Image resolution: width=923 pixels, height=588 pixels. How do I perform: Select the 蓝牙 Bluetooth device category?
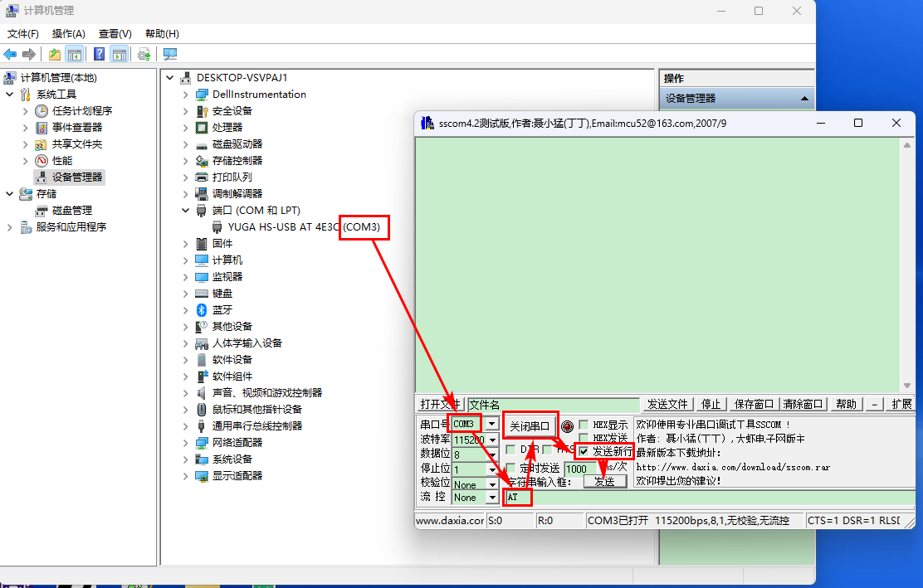pos(222,309)
